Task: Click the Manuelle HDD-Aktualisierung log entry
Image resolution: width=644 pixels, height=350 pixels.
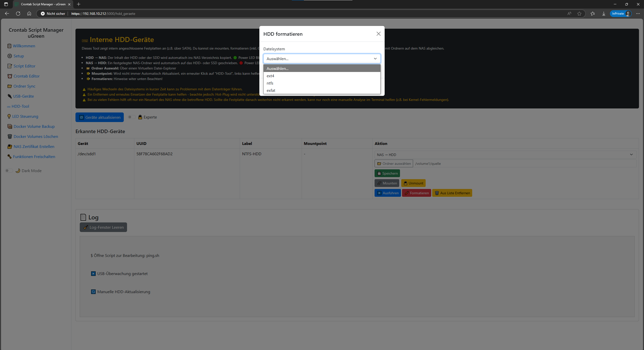Action: pyautogui.click(x=120, y=292)
